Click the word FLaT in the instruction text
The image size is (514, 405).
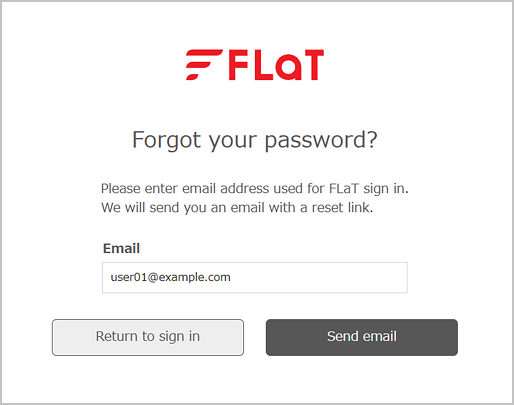344,188
